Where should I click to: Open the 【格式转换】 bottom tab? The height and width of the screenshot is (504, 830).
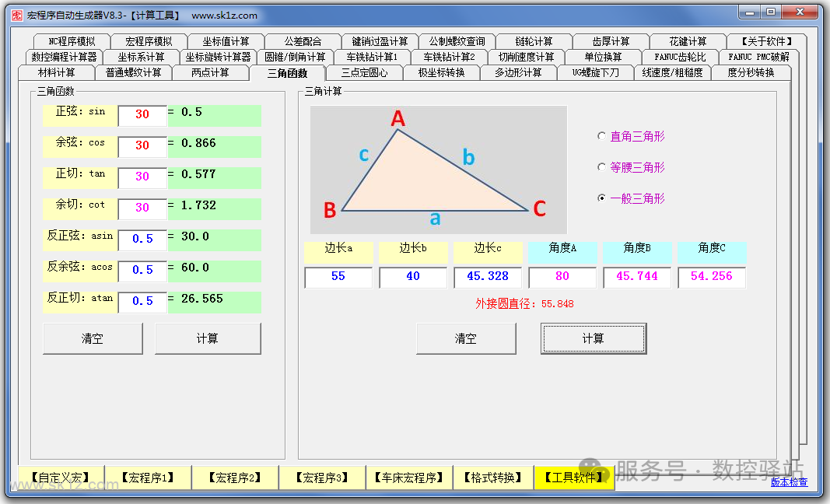point(493,478)
